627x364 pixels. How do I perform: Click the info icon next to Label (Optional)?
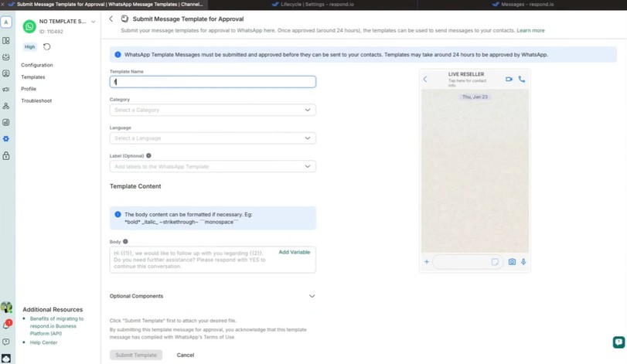click(x=148, y=156)
